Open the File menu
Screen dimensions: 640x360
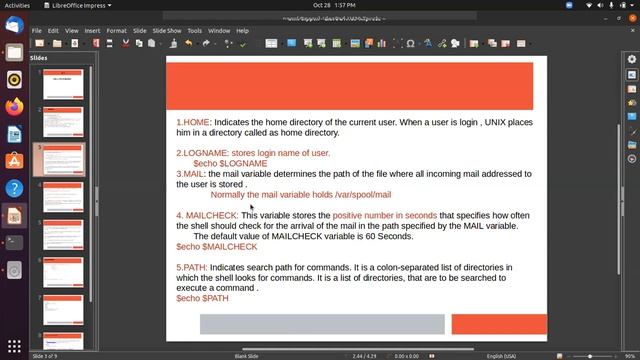coord(37,31)
